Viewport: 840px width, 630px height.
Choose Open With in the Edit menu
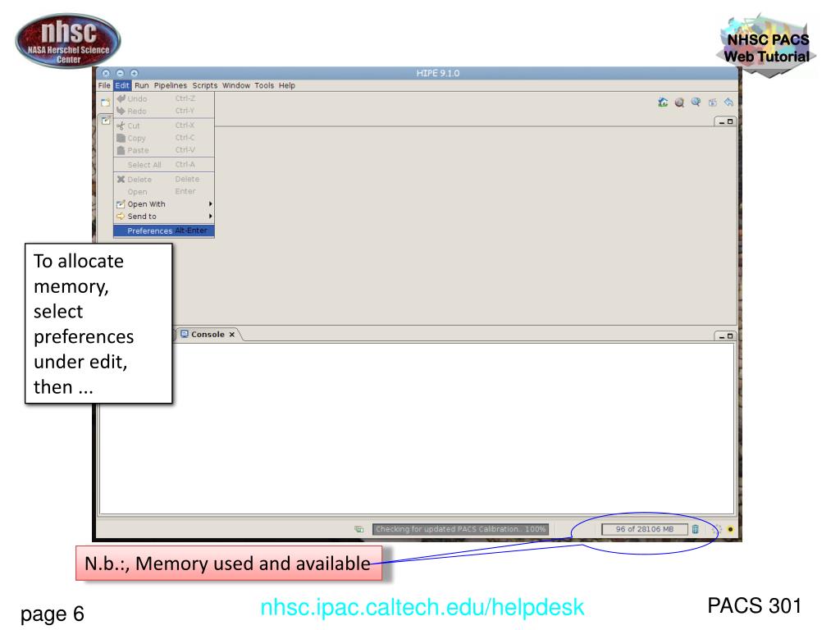pos(164,204)
